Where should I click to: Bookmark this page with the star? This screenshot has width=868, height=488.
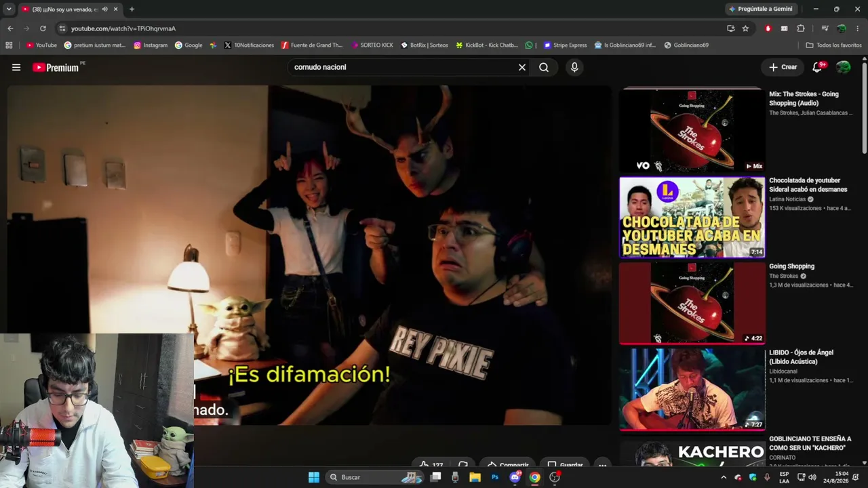tap(745, 28)
